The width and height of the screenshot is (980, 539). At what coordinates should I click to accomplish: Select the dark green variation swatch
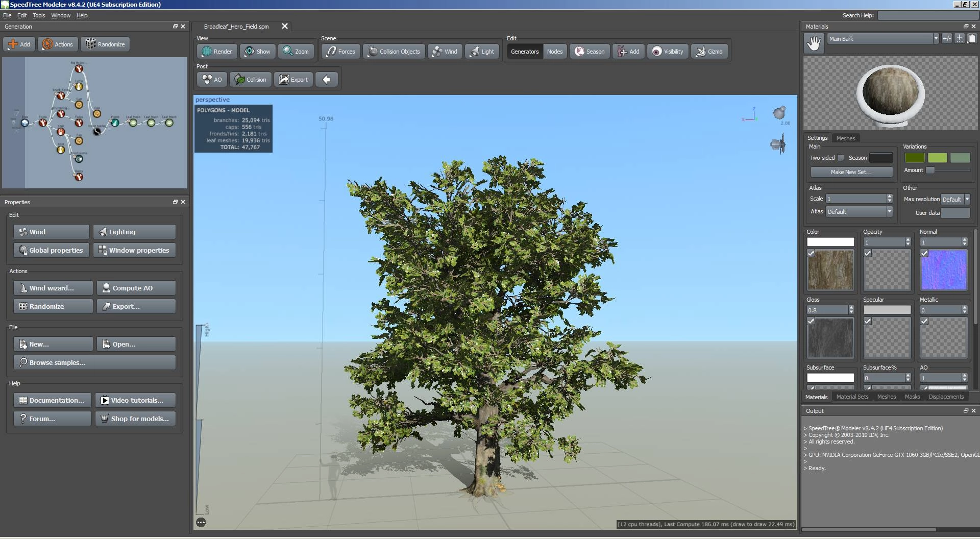(x=915, y=158)
